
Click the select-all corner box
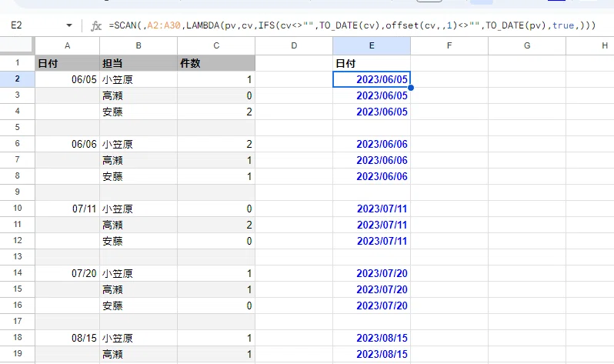tap(16, 45)
